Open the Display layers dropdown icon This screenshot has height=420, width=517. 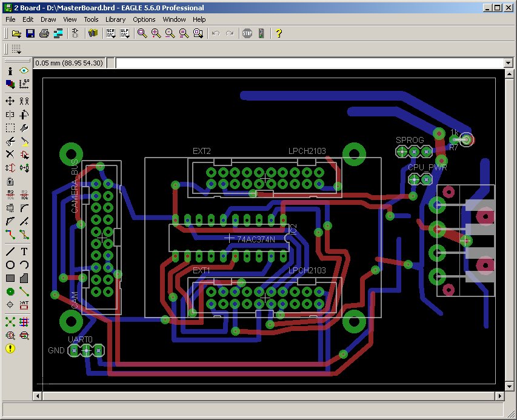10,84
